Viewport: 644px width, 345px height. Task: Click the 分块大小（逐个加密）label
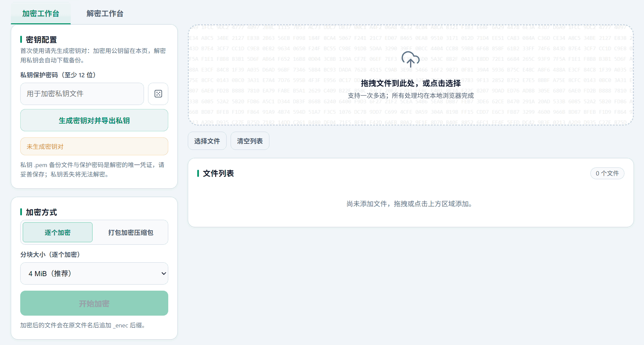[x=50, y=255]
